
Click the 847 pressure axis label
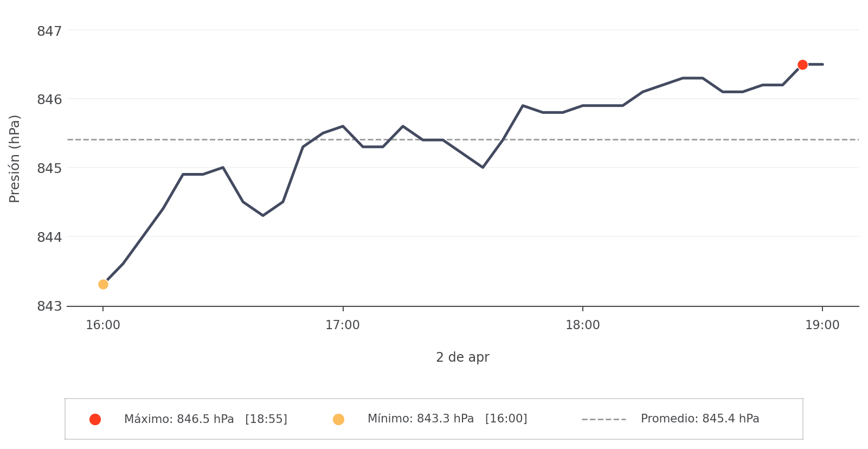tap(49, 31)
